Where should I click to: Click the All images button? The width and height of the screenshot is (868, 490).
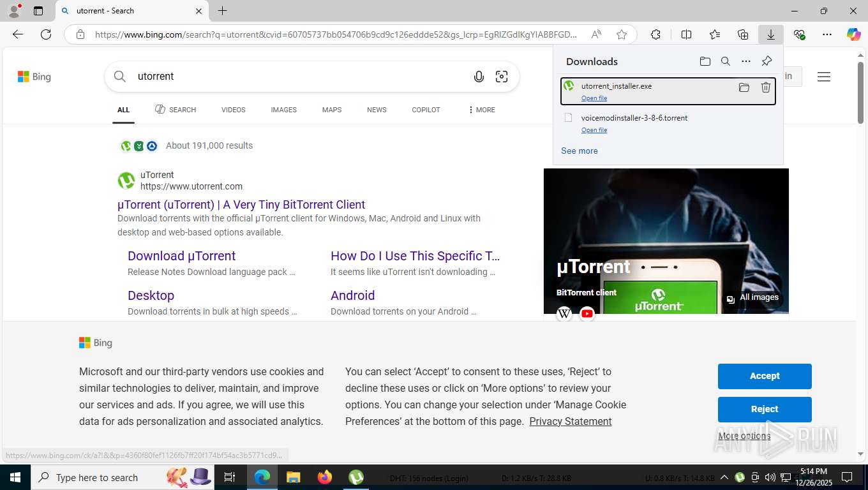tap(752, 297)
